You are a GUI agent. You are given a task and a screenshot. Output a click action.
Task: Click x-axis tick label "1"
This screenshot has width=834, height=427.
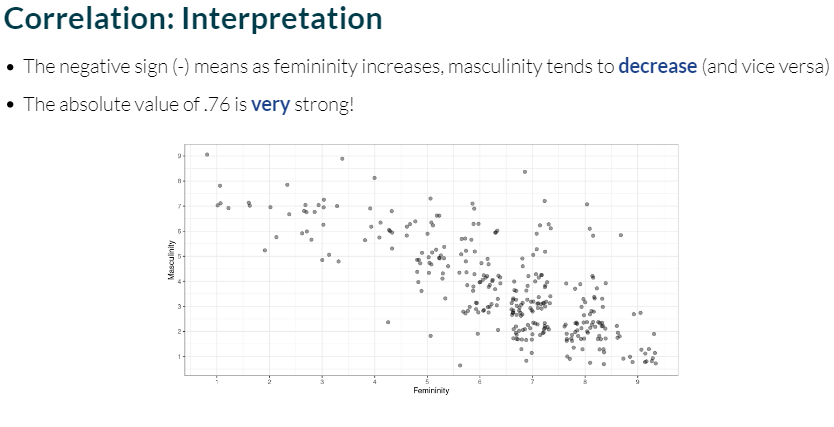(217, 381)
